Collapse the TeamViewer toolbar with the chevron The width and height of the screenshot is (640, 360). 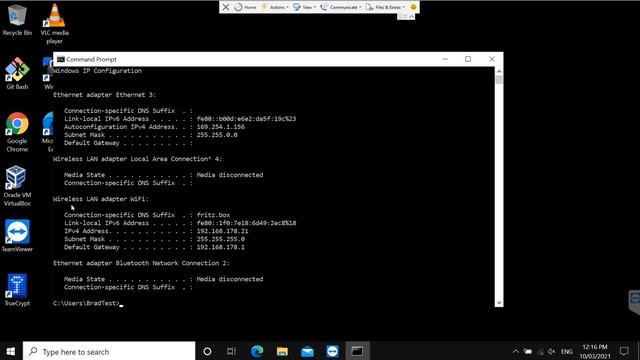[x=411, y=16]
